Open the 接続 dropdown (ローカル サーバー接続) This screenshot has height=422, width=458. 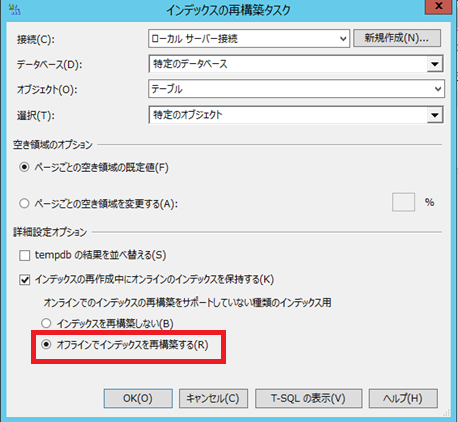coord(249,39)
